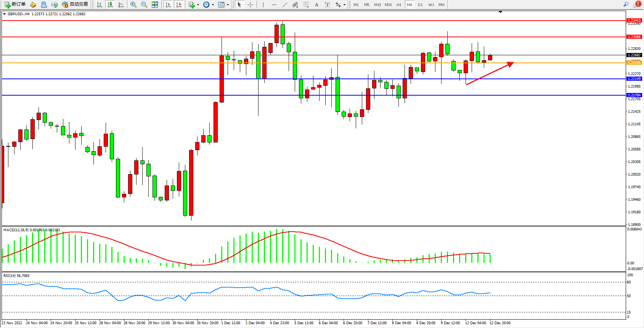The height and width of the screenshot is (328, 644).
Task: Click the 自动交易 auto trading button
Action: [x=75, y=5]
